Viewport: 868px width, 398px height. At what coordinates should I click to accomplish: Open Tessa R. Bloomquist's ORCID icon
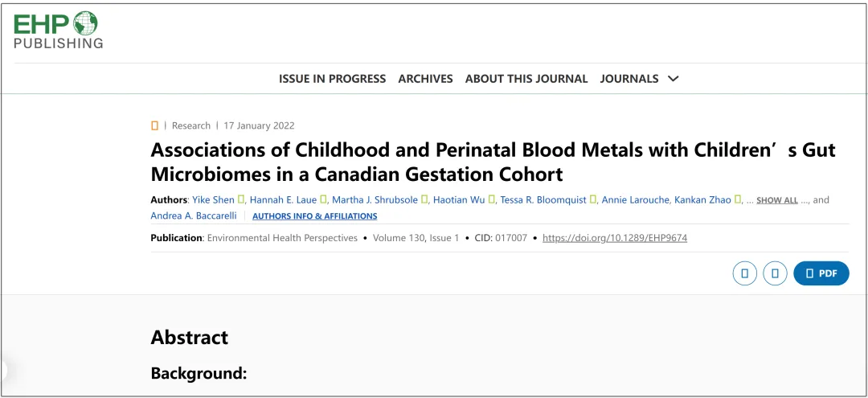coord(593,200)
